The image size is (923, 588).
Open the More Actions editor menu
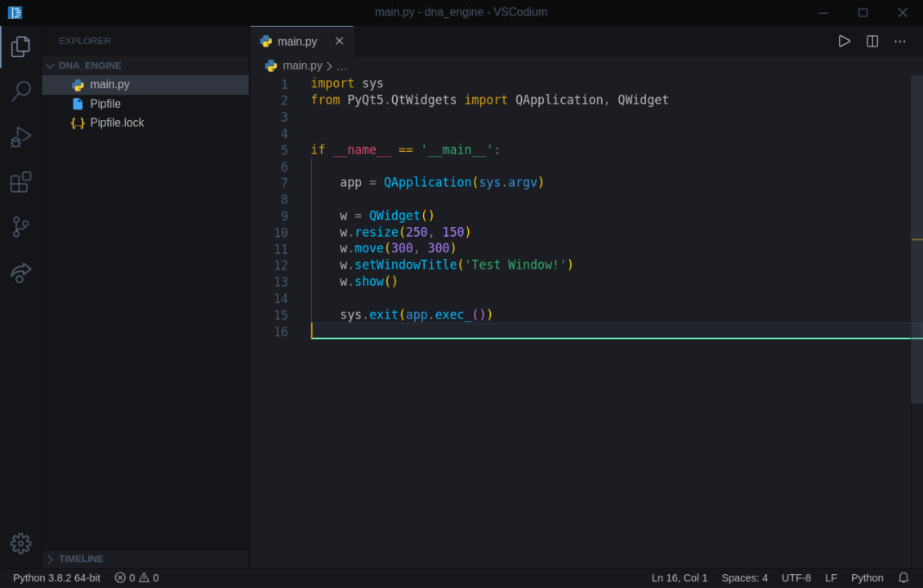tap(900, 41)
